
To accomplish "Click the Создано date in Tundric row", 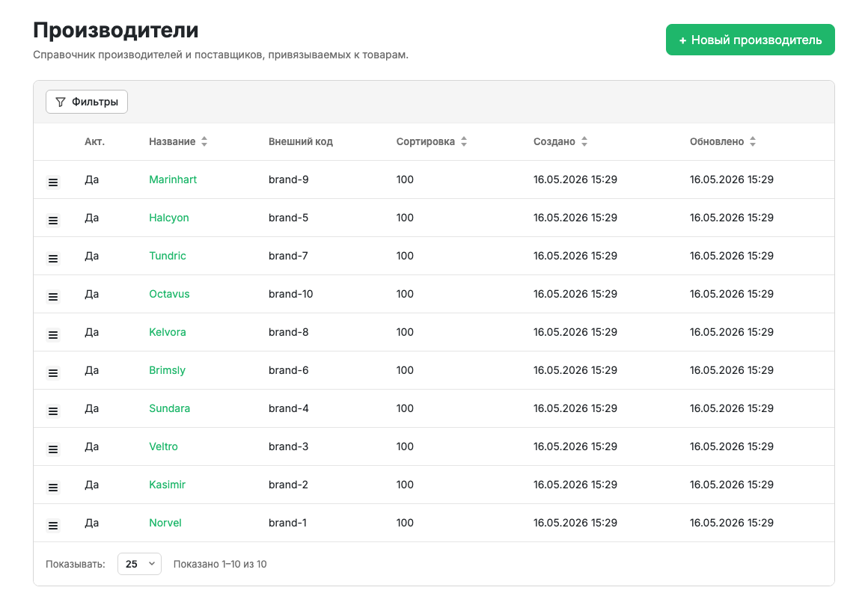I will 575,256.
